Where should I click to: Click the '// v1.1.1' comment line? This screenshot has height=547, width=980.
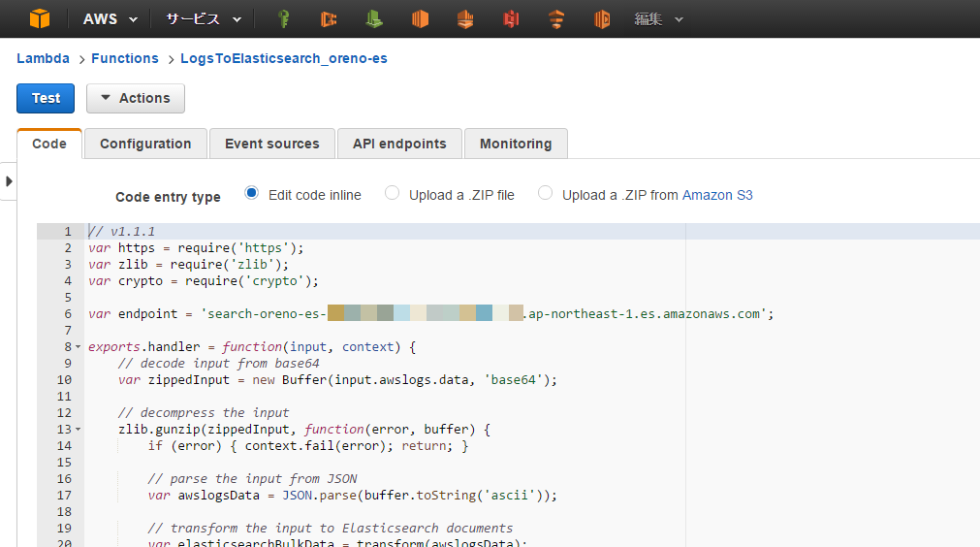pos(121,231)
